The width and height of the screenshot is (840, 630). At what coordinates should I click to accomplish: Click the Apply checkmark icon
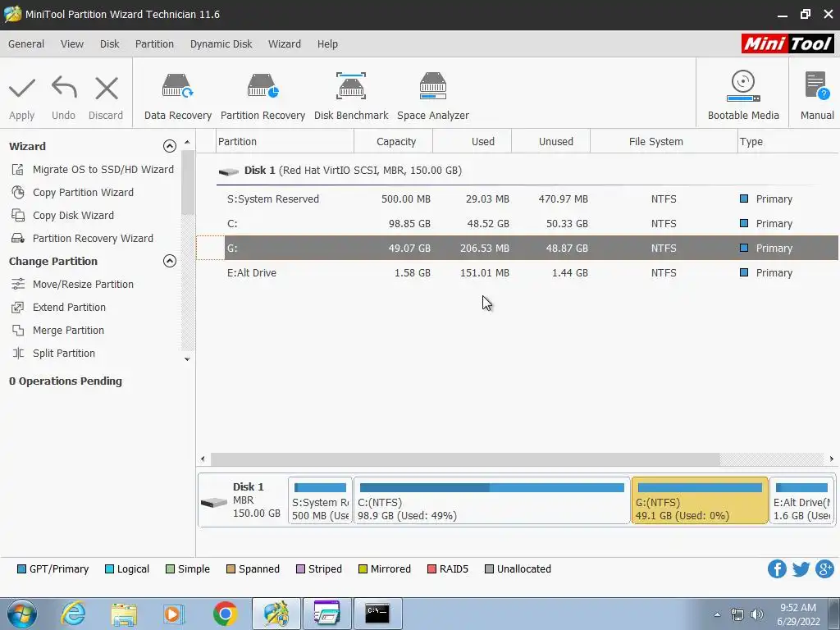(x=22, y=88)
